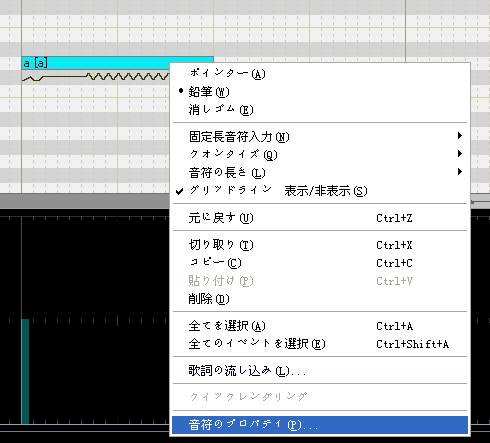Open the クオンタイズ (Q) submenu
490x443 pixels.
tap(320, 154)
